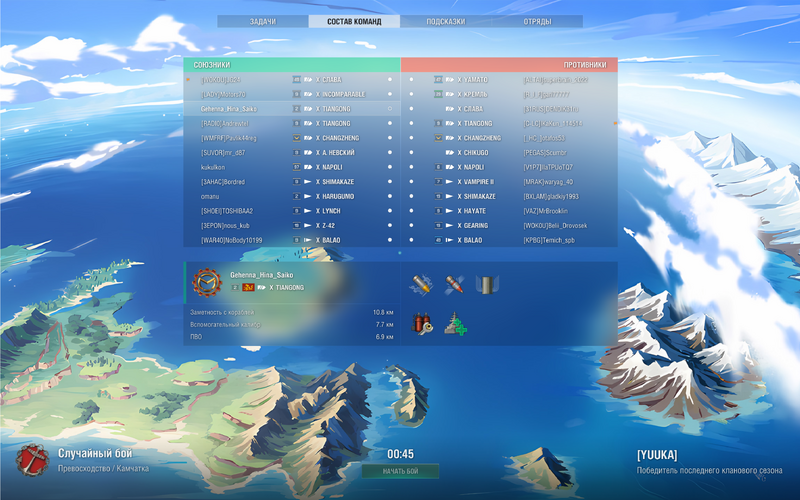Click the random battle anchor emblem

[x=33, y=460]
